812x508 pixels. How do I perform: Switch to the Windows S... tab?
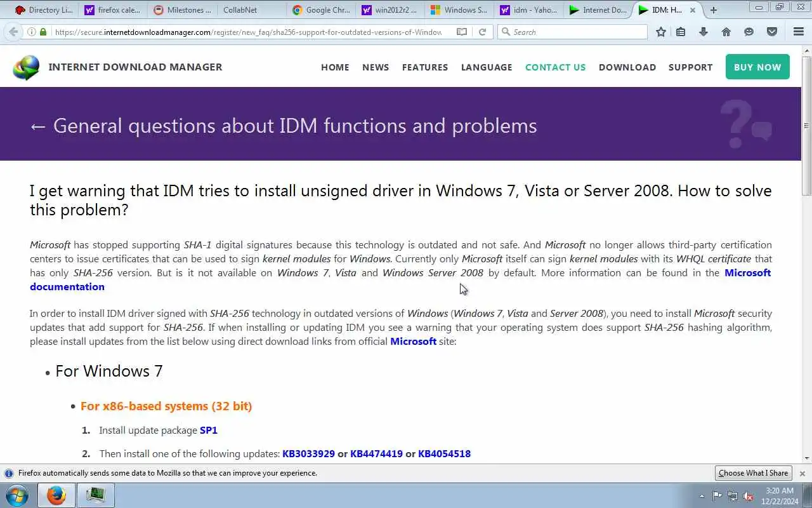459,10
